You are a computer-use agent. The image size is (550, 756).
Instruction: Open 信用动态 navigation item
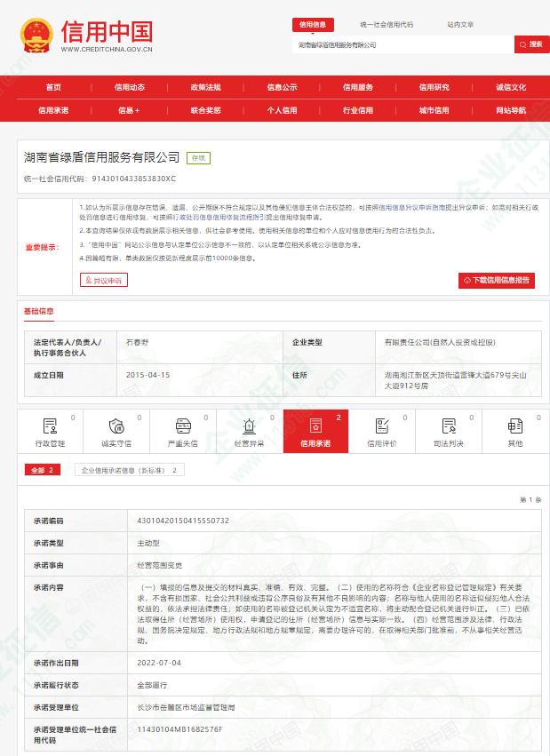[130, 87]
